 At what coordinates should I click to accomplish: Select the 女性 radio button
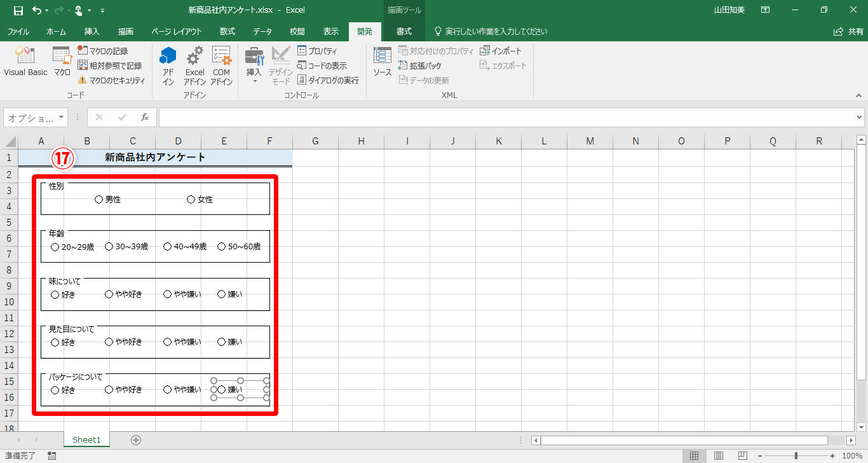(x=200, y=200)
